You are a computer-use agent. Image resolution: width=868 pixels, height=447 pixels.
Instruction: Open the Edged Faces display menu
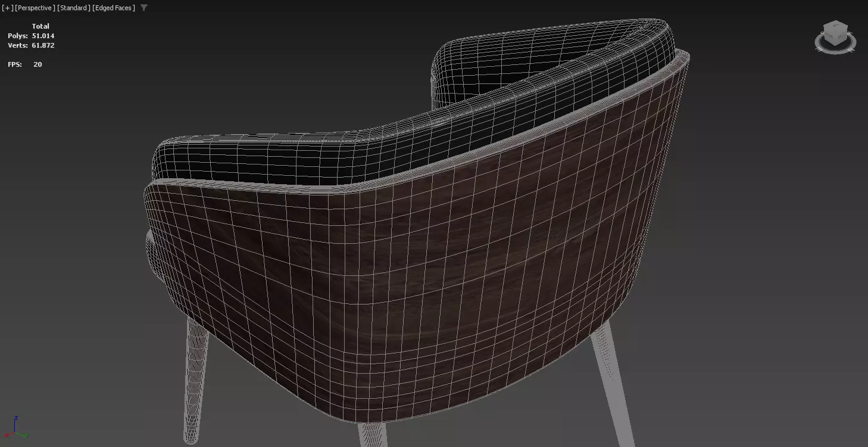(x=114, y=8)
